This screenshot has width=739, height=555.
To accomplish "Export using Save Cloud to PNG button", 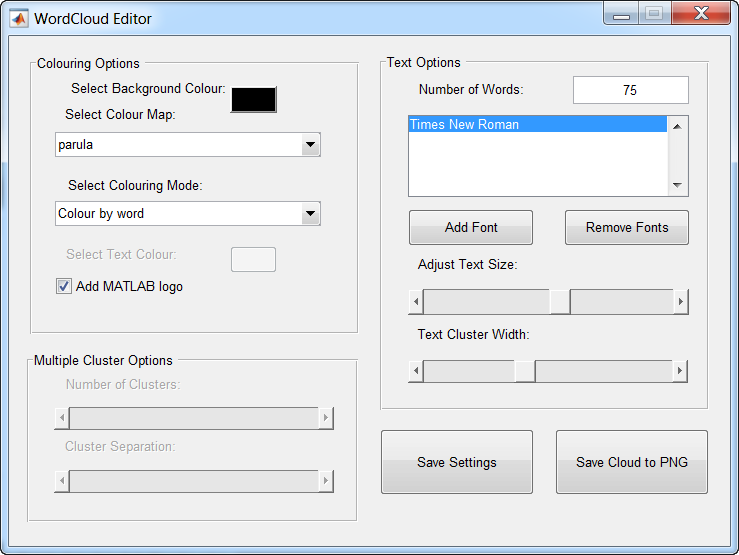I will tap(631, 462).
